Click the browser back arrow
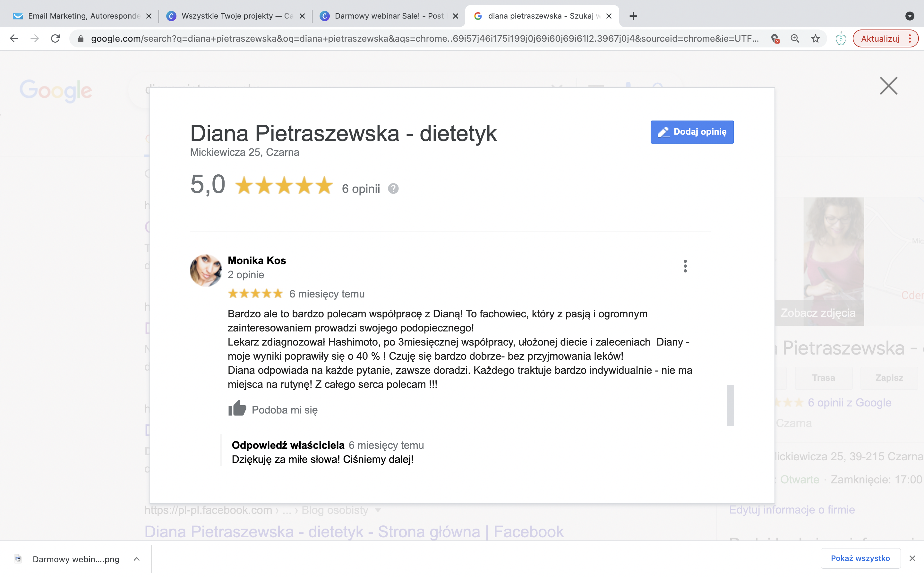Image resolution: width=924 pixels, height=577 pixels. click(14, 38)
